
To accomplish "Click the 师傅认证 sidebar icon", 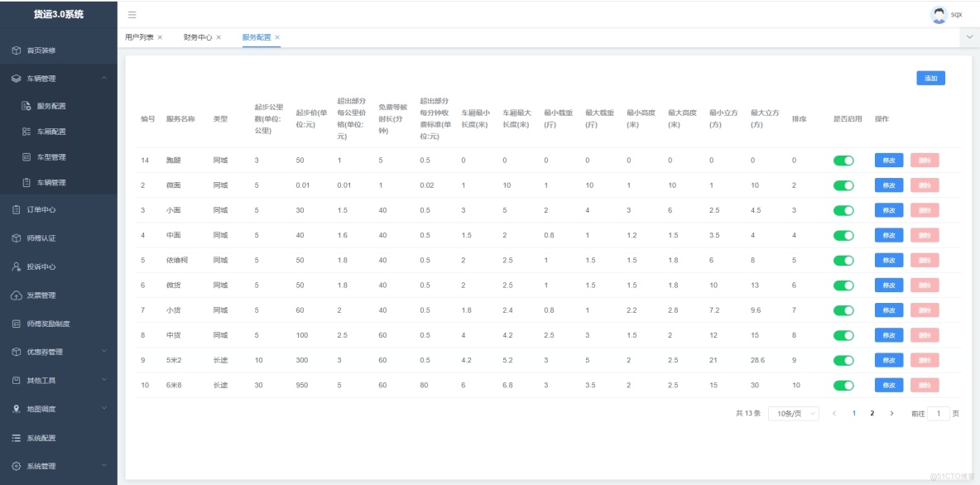I will click(17, 238).
